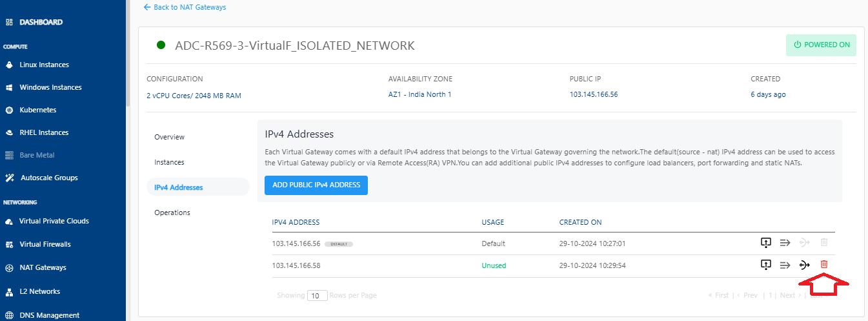868x321 pixels.
Task: Click the CREATED ON column header
Action: (x=580, y=222)
